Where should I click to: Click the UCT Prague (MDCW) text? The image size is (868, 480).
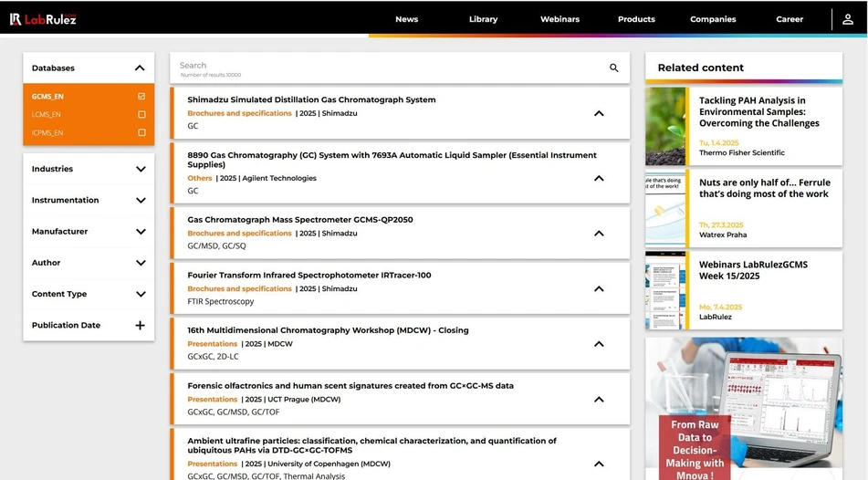(x=304, y=399)
